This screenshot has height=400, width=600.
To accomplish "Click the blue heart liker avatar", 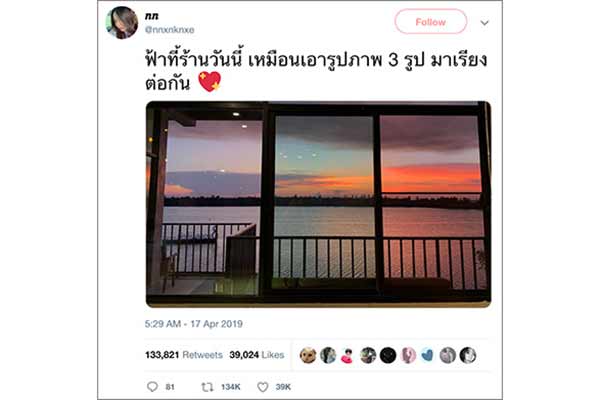I will (x=427, y=355).
